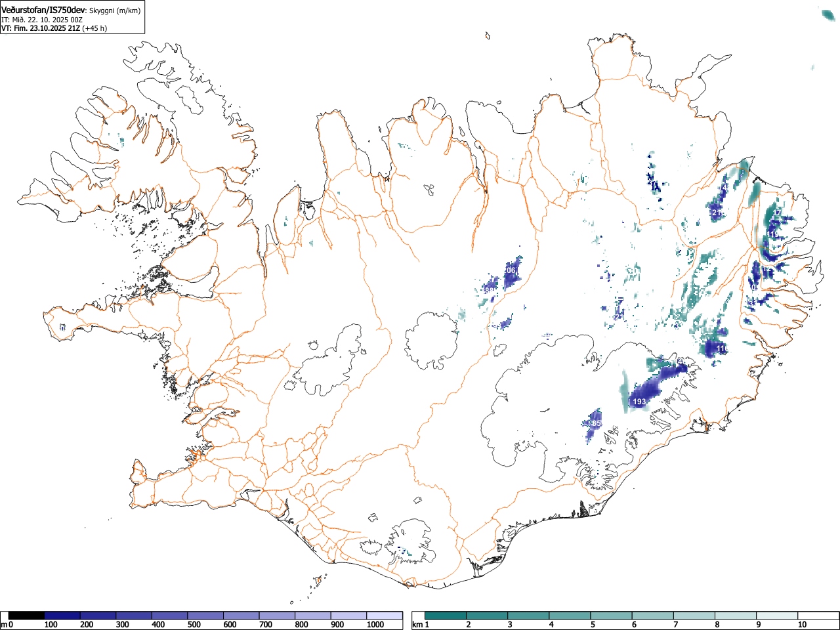Choose the 4–5 km legend swatch
This screenshot has width=840, height=630.
click(570, 616)
